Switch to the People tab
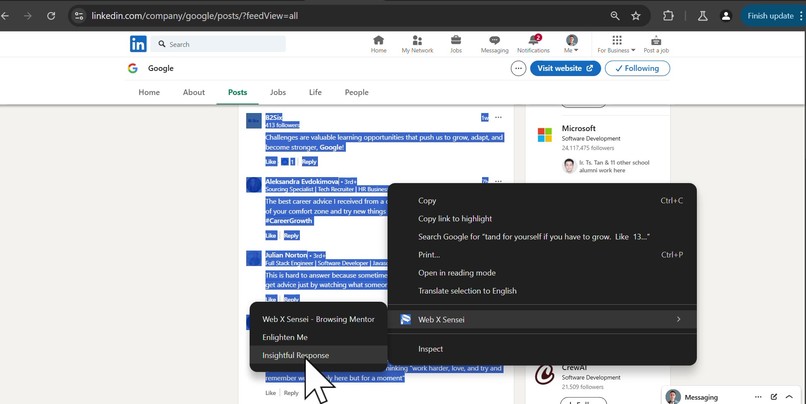Screen dimensions: 806x404 coord(356,93)
